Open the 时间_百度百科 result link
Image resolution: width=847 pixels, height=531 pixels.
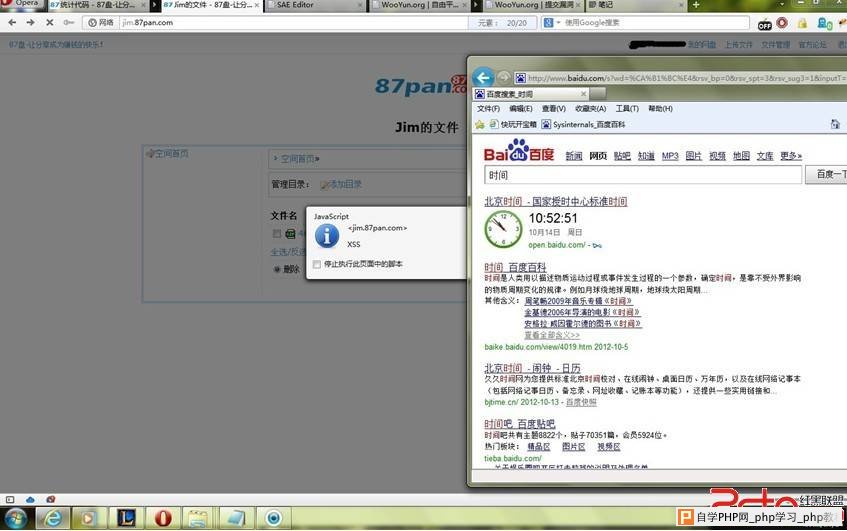(x=515, y=267)
